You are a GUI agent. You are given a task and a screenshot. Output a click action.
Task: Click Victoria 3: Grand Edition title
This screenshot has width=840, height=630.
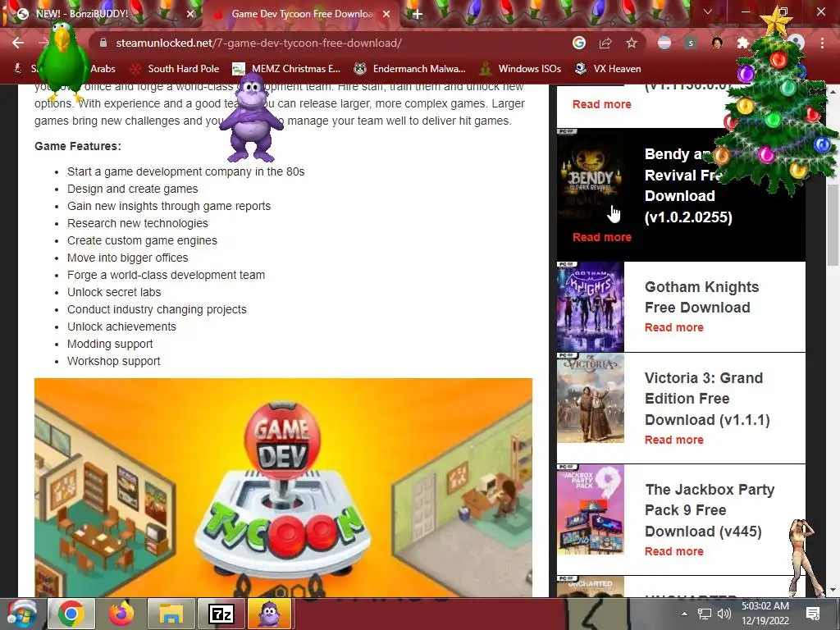707,399
